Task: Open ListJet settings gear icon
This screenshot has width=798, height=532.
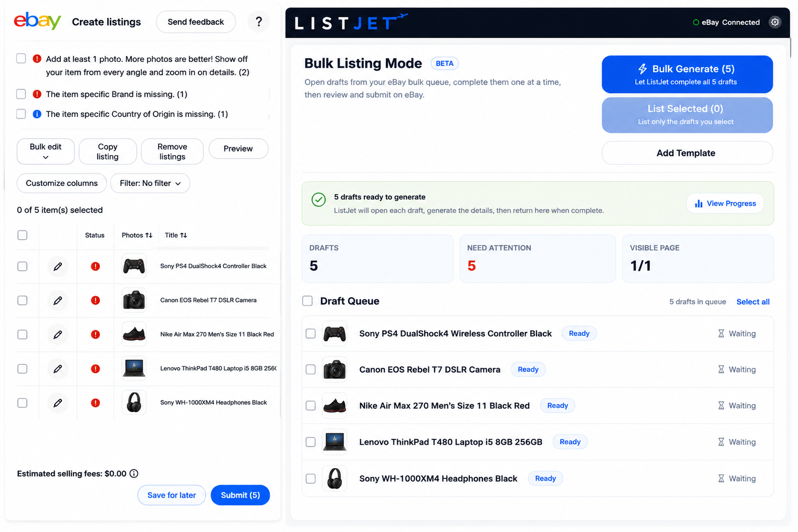Action: click(x=775, y=22)
